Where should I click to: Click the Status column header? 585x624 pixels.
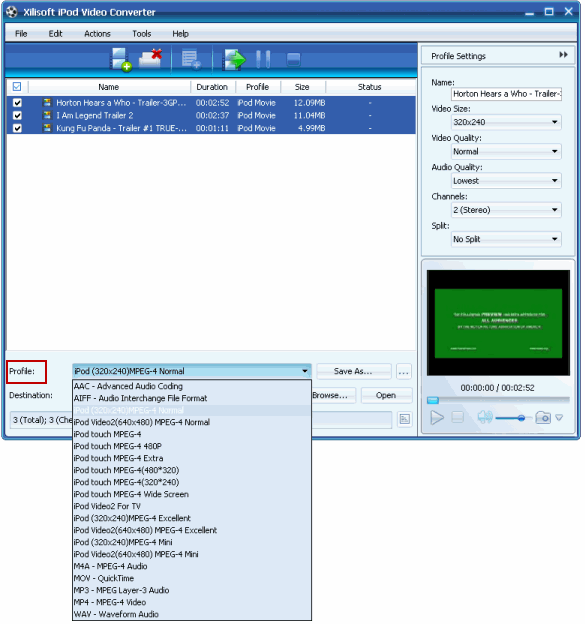370,87
